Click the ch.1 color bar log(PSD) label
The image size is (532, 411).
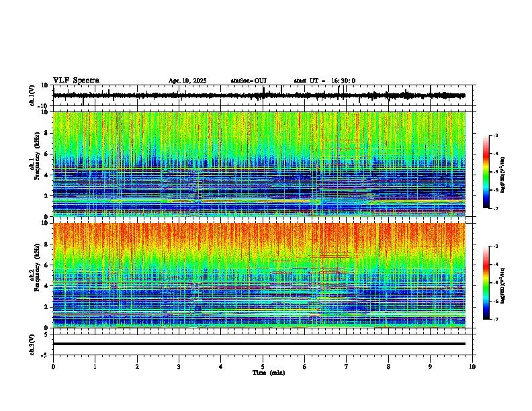click(502, 175)
